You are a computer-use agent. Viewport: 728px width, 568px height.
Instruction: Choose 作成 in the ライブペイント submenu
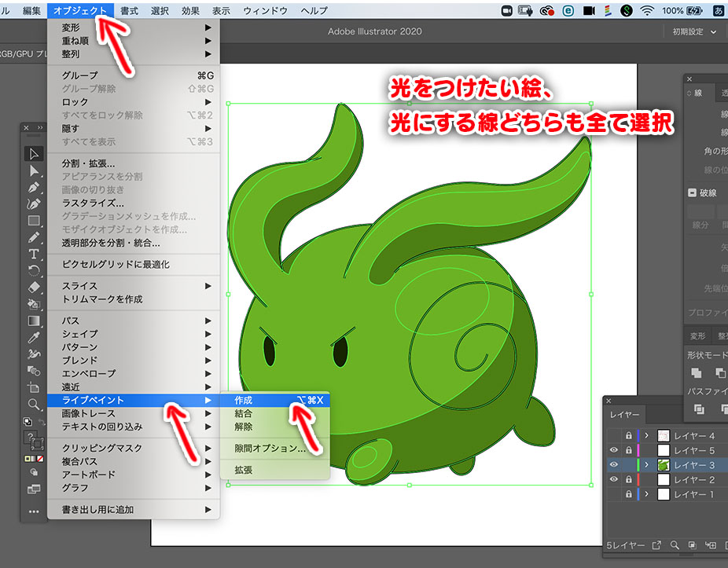click(244, 400)
